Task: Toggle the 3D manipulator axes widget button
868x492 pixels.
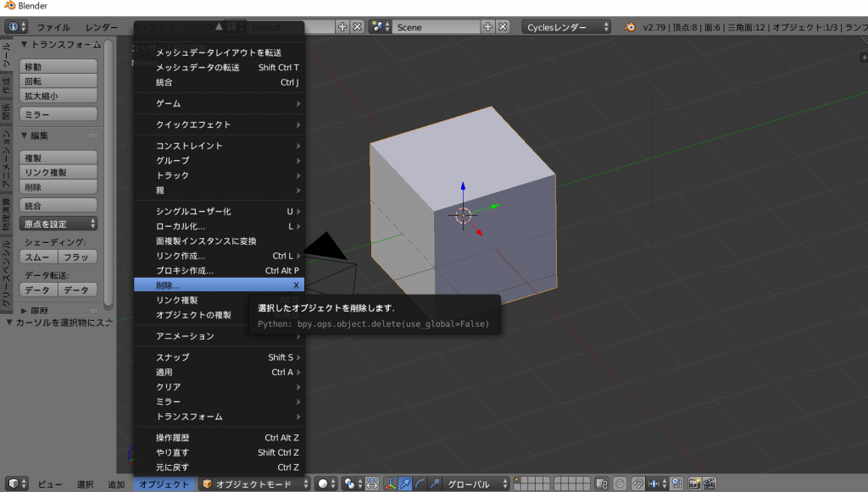Action: pos(391,484)
